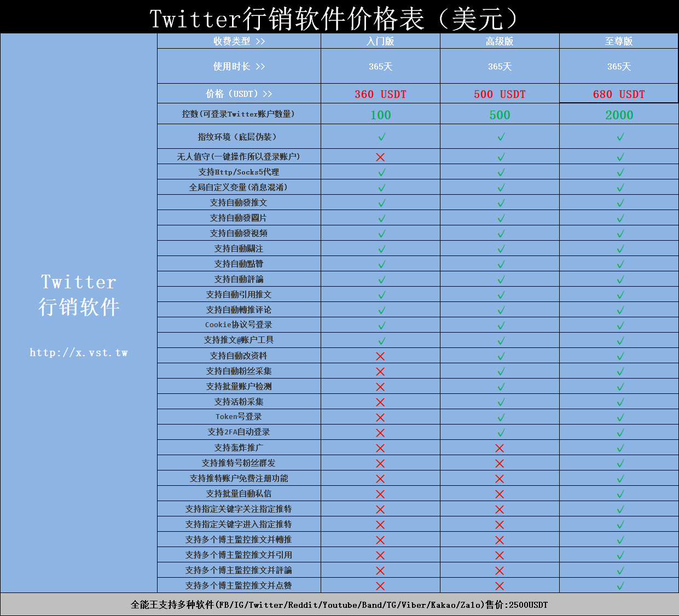Click the Twitter行销软件价格表 title
Image resolution: width=679 pixels, height=616 pixels.
(334, 19)
